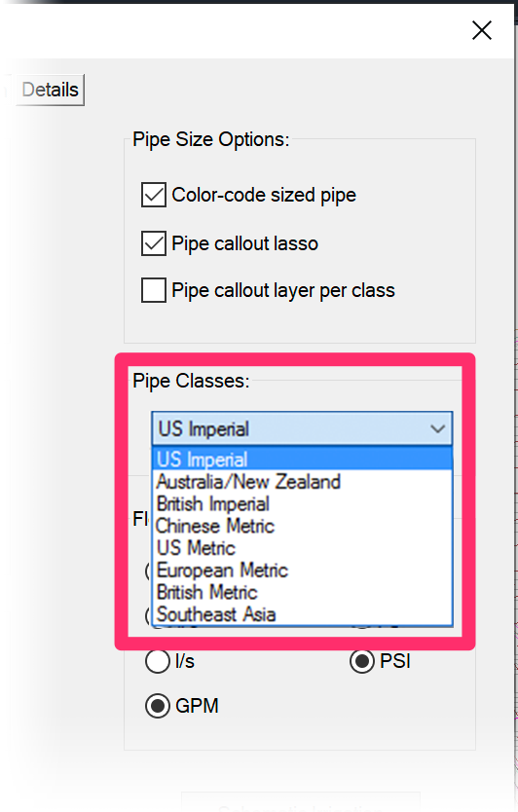
Task: Close the dialog with the X button
Action: pyautogui.click(x=482, y=30)
